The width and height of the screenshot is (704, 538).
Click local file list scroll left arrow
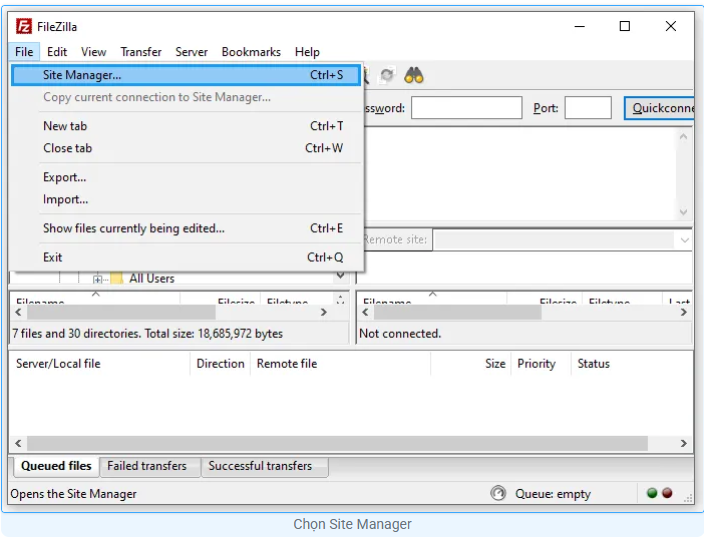[18, 312]
